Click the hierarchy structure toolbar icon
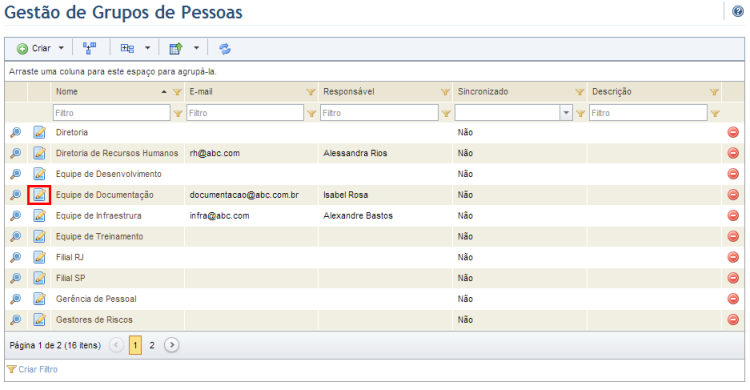The height and width of the screenshot is (390, 750). tap(89, 48)
